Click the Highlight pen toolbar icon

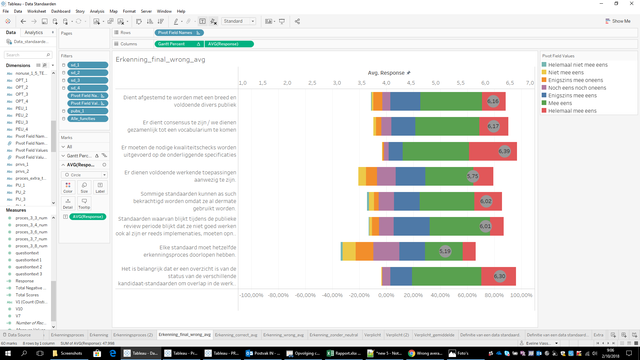pyautogui.click(x=176, y=21)
